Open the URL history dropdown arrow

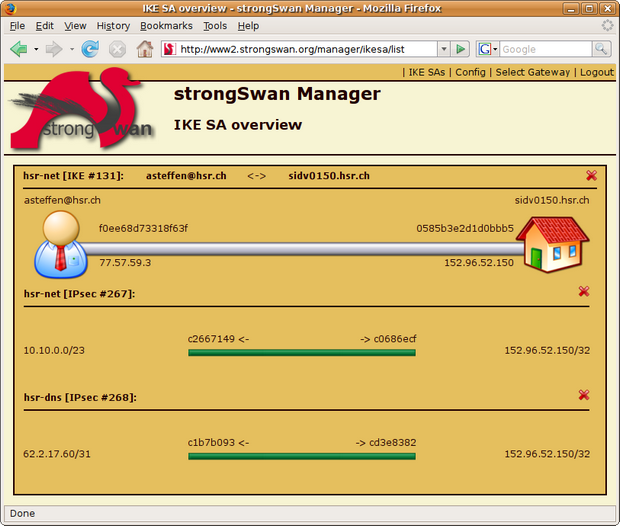(x=444, y=49)
